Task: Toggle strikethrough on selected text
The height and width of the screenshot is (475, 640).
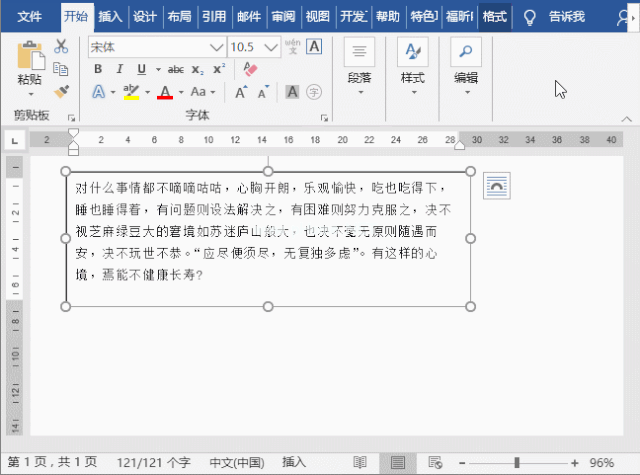Action: pyautogui.click(x=176, y=69)
